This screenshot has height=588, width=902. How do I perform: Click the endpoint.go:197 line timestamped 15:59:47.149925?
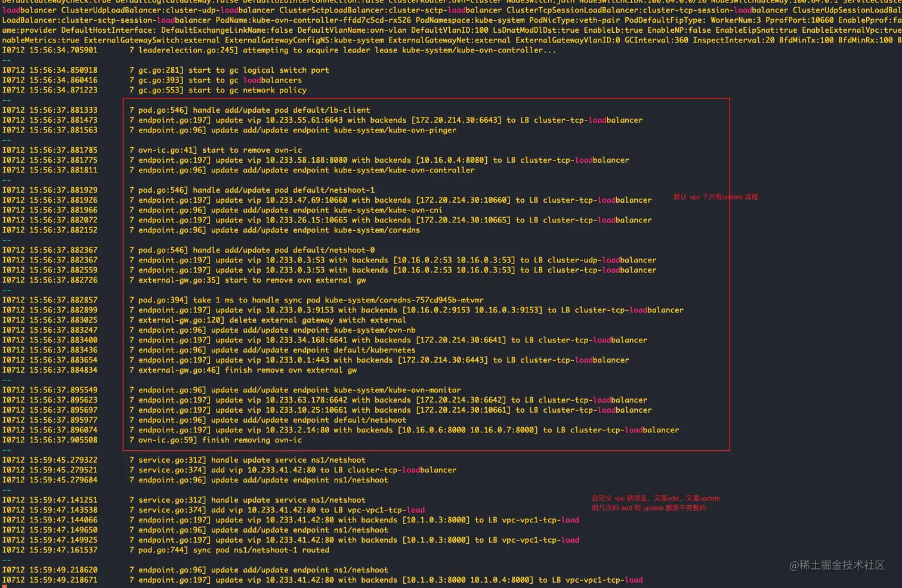291,540
